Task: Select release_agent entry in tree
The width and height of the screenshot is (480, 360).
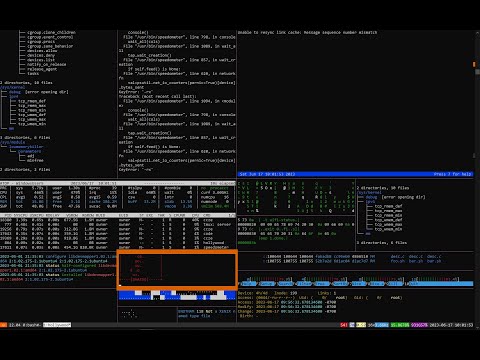Action: coord(42,69)
